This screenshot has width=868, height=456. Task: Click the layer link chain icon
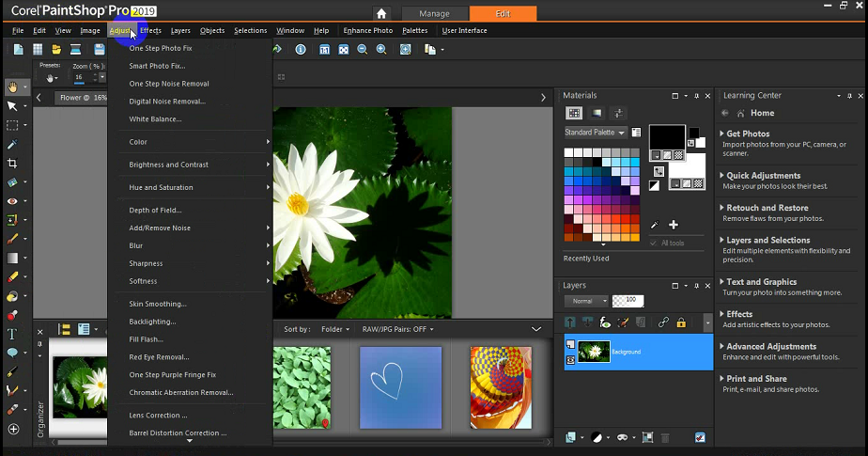(x=663, y=322)
